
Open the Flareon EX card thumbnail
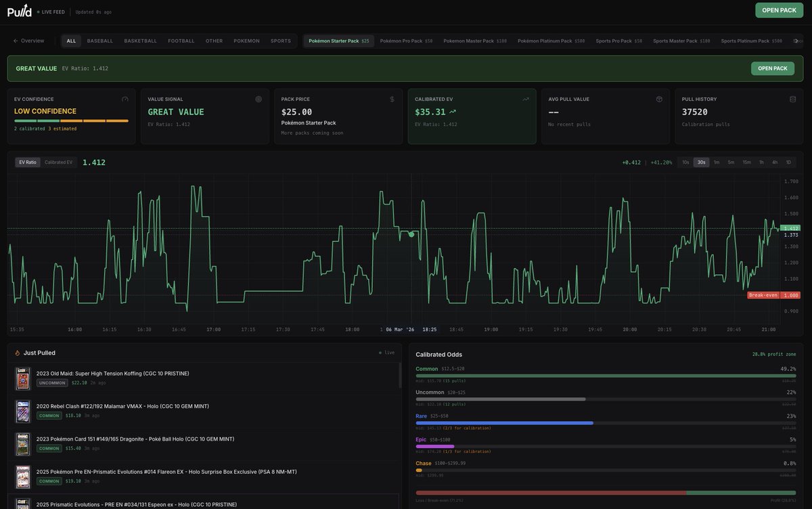point(23,477)
